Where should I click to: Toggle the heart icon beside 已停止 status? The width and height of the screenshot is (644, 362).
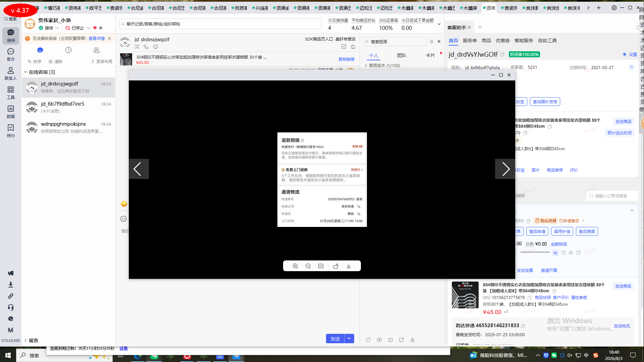(x=95, y=28)
